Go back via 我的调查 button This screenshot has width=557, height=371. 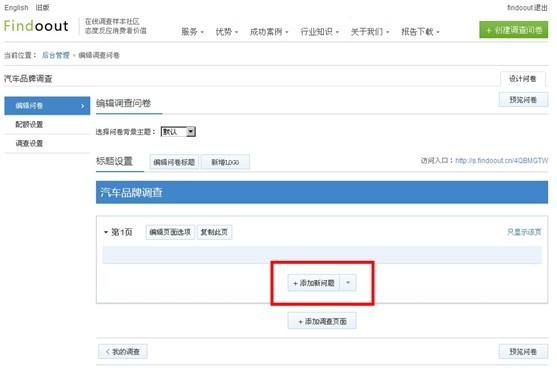coord(123,351)
